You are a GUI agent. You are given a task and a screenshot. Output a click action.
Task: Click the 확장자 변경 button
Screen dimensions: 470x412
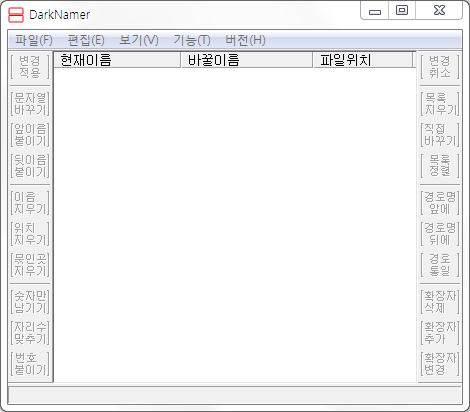440,364
